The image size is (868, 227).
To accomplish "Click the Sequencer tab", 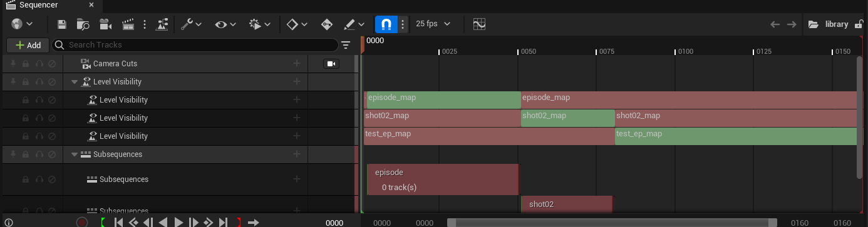I will point(39,5).
